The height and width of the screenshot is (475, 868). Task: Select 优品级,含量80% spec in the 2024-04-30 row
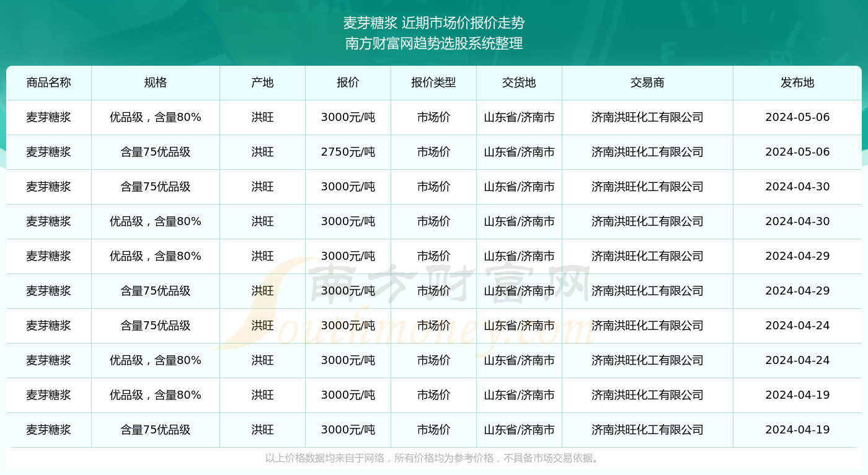coord(156,221)
